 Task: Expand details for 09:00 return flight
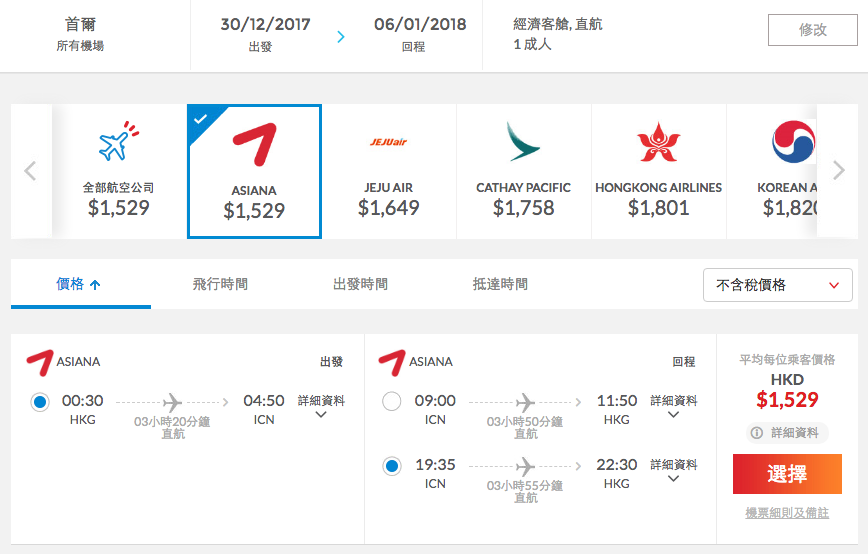click(674, 406)
